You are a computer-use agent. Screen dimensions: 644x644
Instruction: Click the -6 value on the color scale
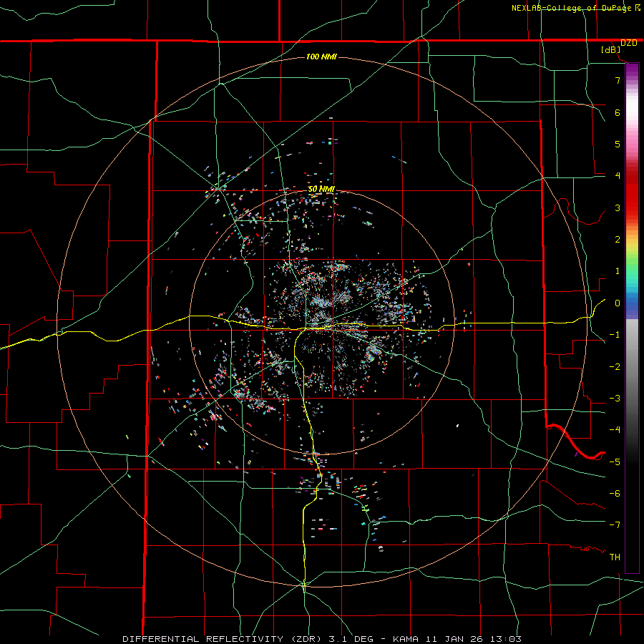tap(615, 494)
